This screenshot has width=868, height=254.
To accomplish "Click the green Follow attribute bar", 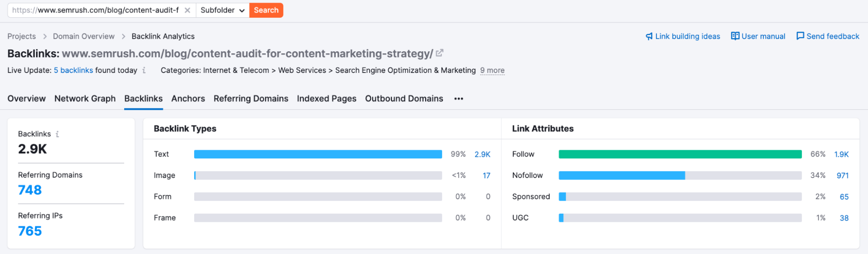I will (680, 154).
